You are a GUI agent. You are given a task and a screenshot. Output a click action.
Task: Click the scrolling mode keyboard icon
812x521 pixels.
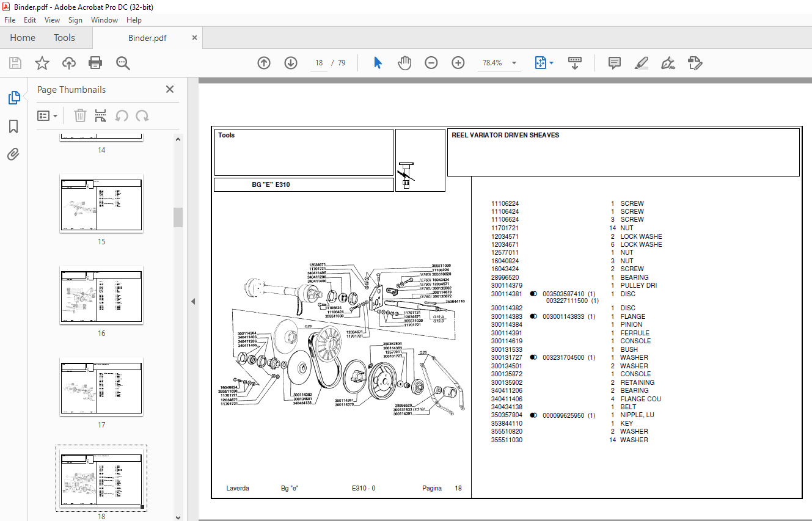575,63
